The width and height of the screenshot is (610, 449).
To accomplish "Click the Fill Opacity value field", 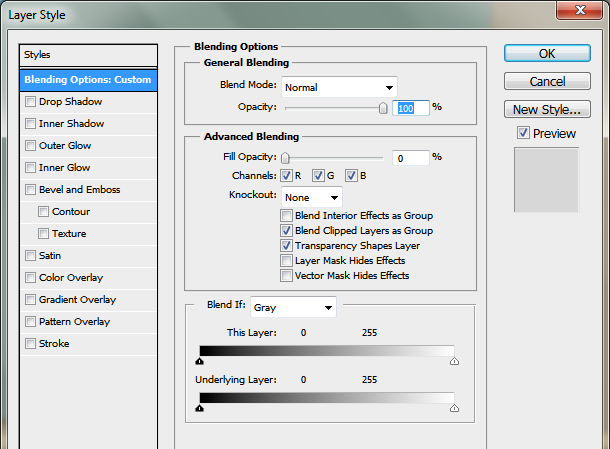I will [411, 158].
